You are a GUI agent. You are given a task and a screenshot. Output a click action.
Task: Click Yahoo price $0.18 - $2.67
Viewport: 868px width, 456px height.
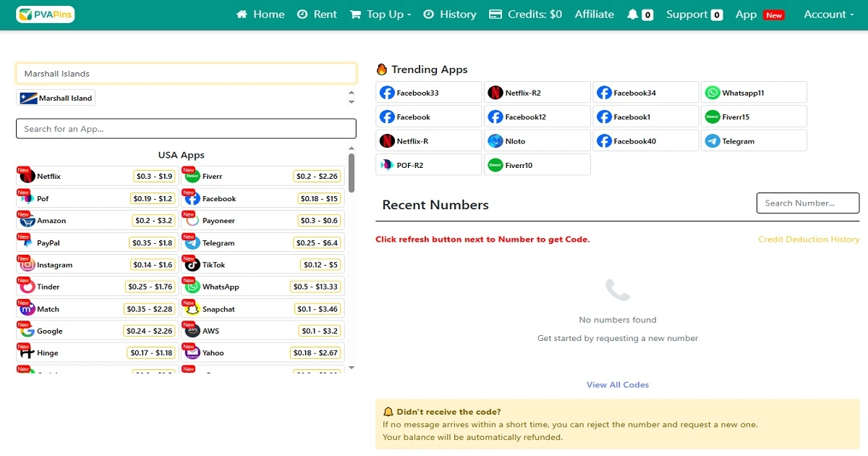click(315, 353)
